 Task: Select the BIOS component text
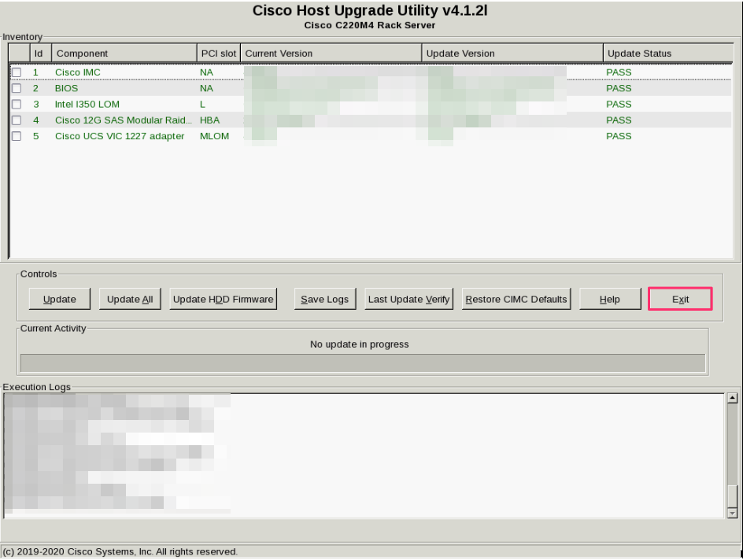click(x=66, y=89)
